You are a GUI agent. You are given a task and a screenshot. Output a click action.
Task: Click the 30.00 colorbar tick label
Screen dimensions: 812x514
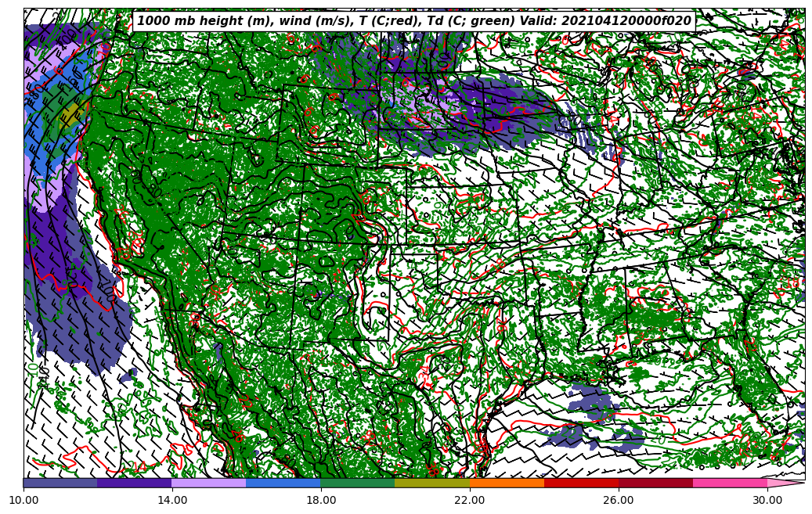point(767,500)
